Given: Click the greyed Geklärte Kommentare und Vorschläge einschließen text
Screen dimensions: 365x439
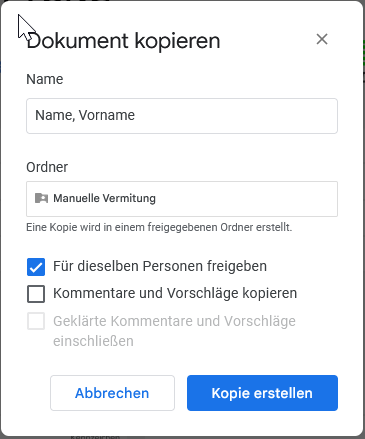Looking at the screenshot, I should (x=174, y=331).
